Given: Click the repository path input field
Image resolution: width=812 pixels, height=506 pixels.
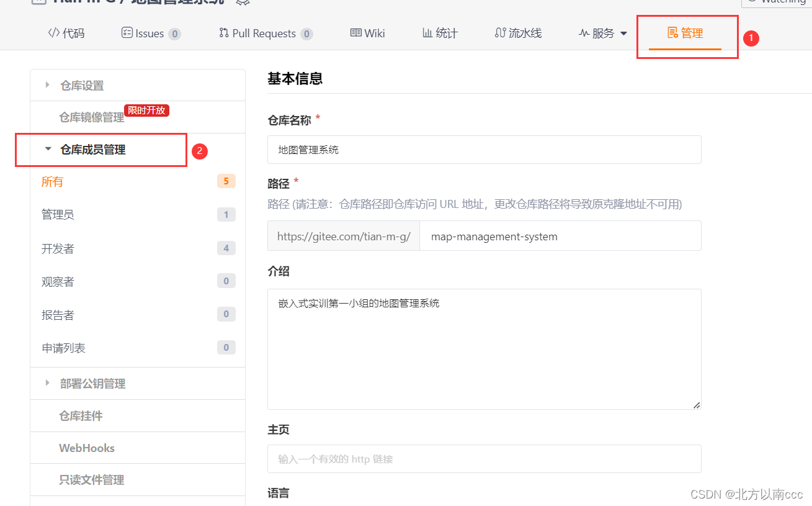Looking at the screenshot, I should pyautogui.click(x=560, y=236).
